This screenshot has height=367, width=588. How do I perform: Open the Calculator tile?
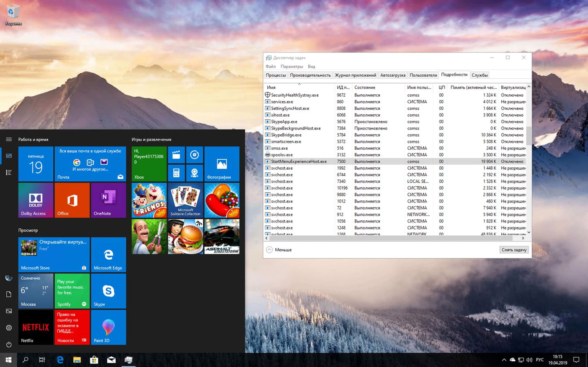coord(176,173)
